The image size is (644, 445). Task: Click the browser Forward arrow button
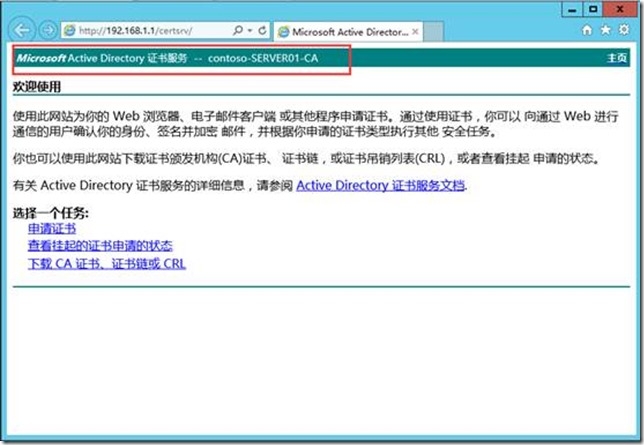click(48, 30)
